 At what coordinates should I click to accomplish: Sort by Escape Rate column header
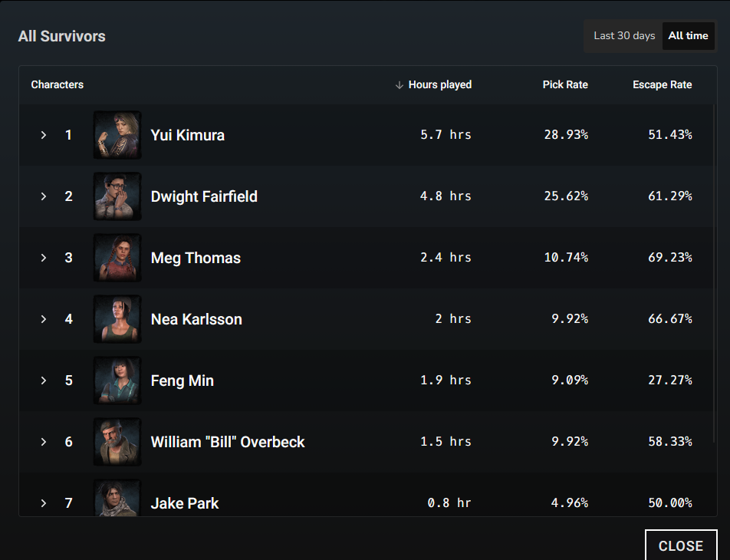[x=662, y=85]
